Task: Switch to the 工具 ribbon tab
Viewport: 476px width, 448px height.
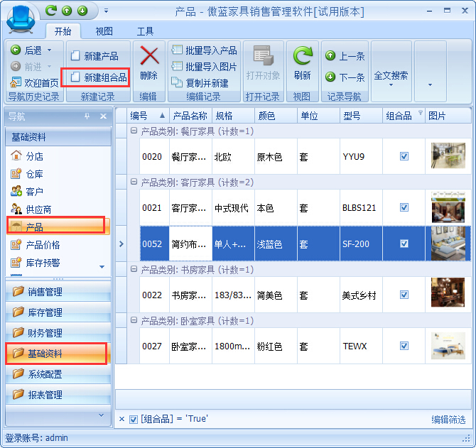Action: (145, 31)
